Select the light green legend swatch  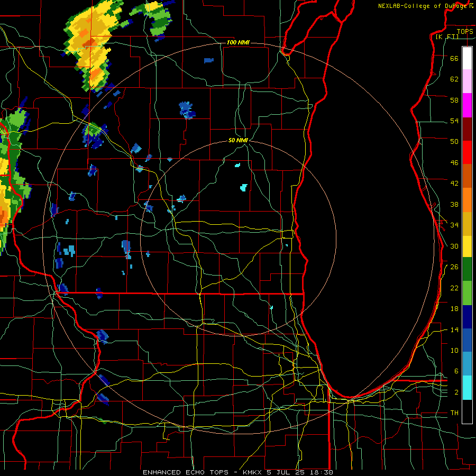(467, 293)
